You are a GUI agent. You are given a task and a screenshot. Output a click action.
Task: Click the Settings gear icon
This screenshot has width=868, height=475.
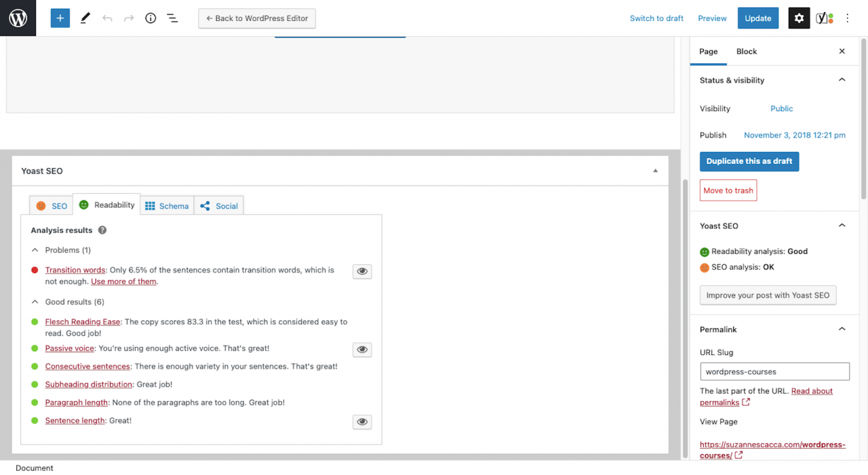pos(798,18)
